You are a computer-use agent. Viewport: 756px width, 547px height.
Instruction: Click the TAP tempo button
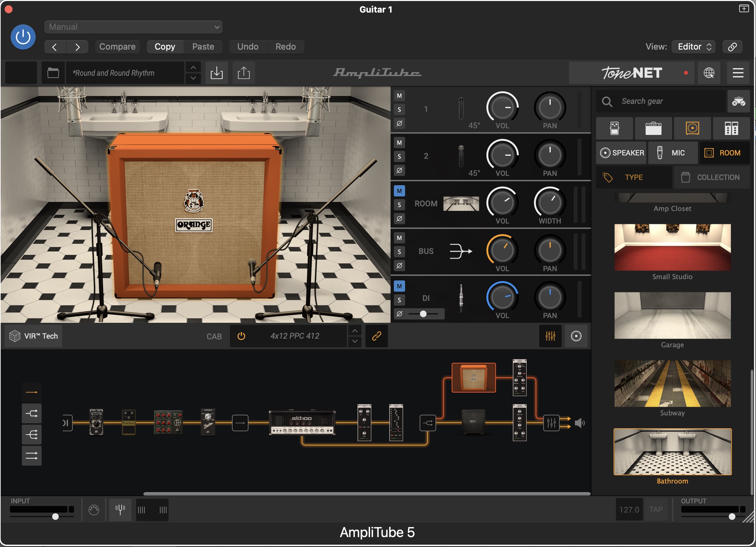(x=656, y=509)
